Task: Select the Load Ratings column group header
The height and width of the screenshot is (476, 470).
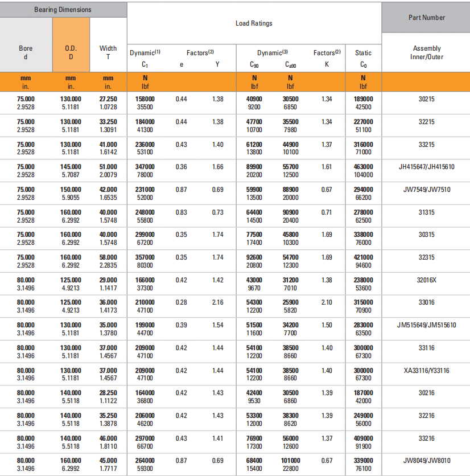Action: [x=254, y=23]
